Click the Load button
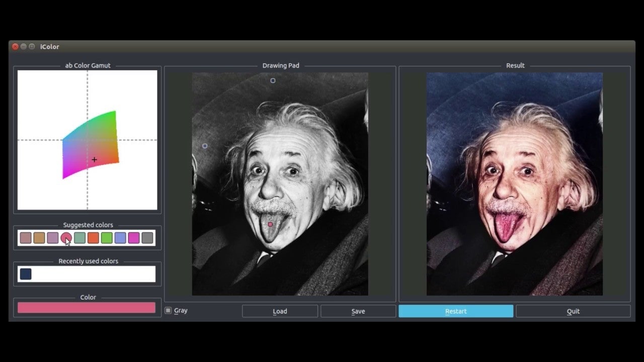The image size is (644, 362). (280, 311)
